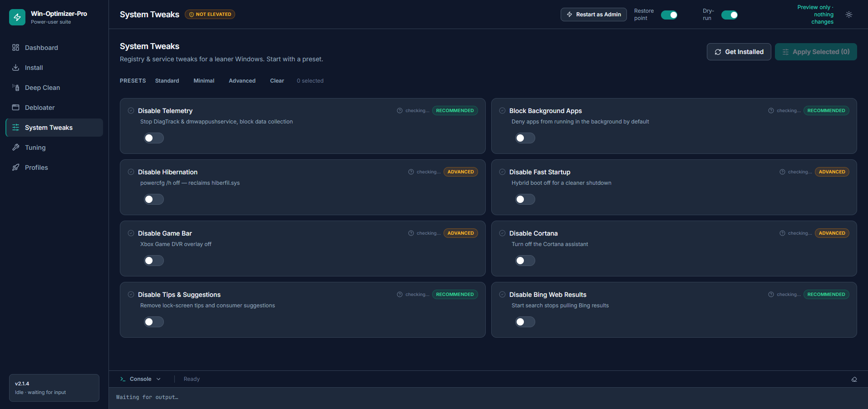The height and width of the screenshot is (409, 868).
Task: Click the status circle icon beside Disable Fast Startup
Action: pos(502,172)
